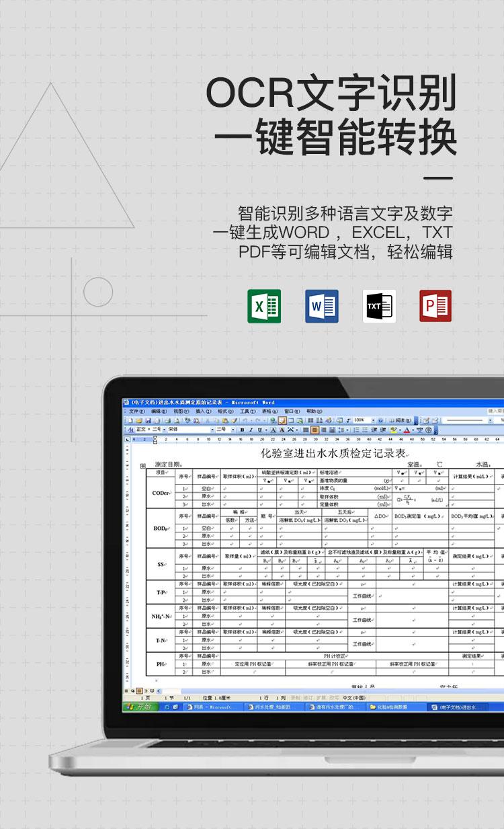Toggle italic formatting
Screen dimensions: 504x829
(251, 430)
